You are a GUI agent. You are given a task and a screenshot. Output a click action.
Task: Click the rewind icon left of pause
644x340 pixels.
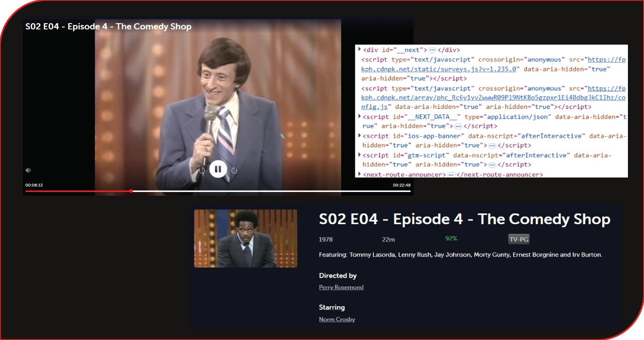pyautogui.click(x=202, y=171)
